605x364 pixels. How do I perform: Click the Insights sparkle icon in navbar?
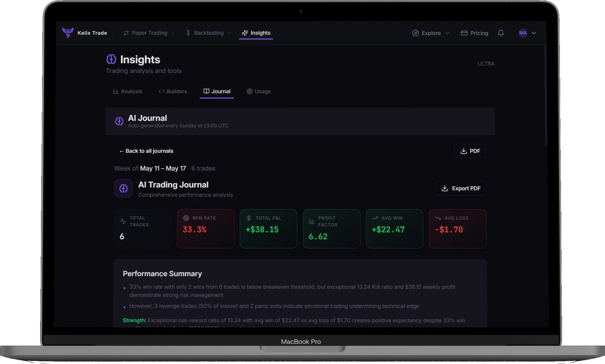tap(245, 33)
